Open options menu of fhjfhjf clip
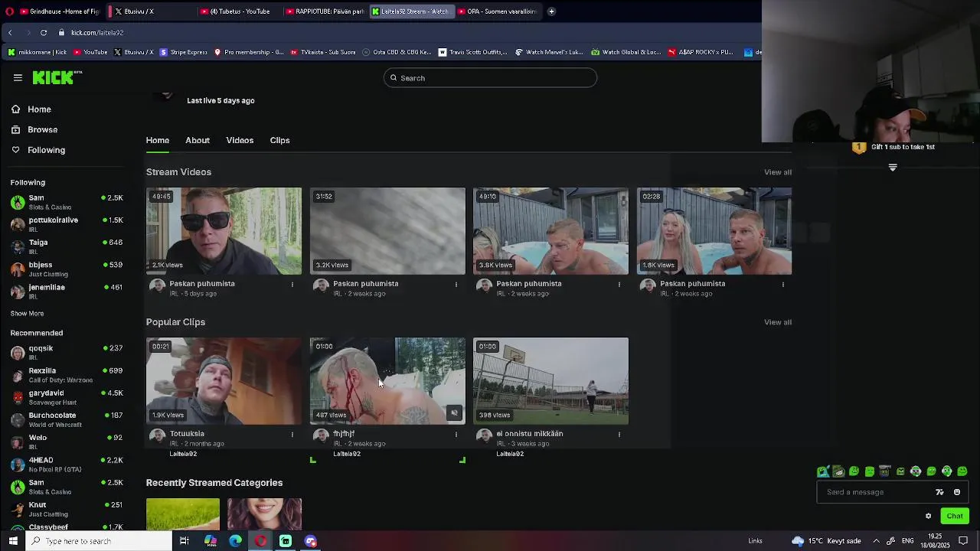The width and height of the screenshot is (980, 551). (x=456, y=435)
